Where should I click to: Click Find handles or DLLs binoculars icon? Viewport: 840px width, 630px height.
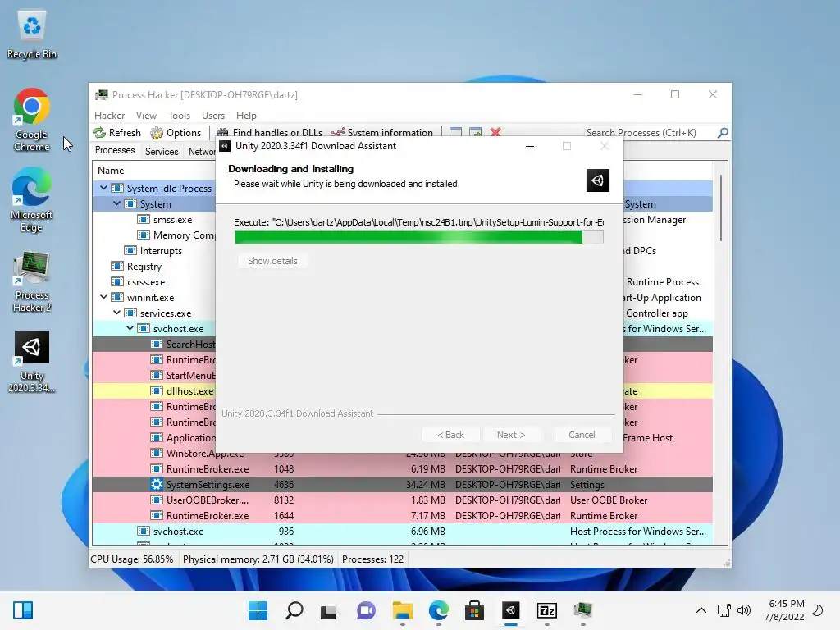(223, 133)
